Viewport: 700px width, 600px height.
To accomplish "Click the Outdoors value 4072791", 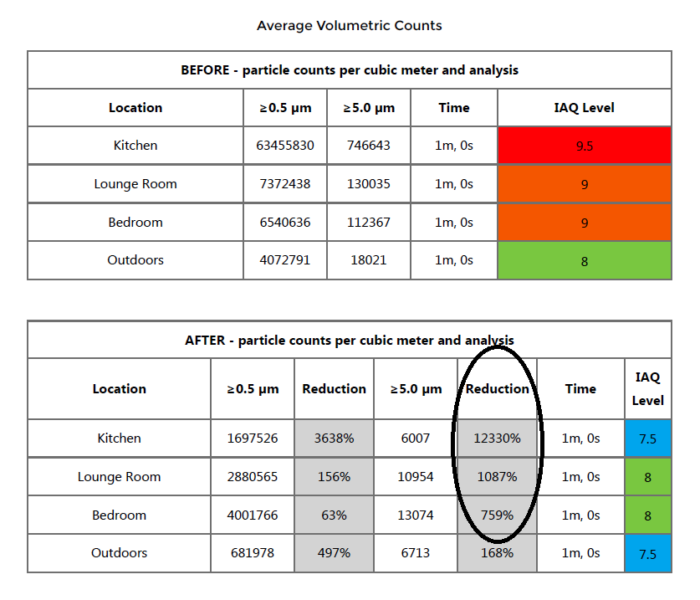I will coord(285,260).
